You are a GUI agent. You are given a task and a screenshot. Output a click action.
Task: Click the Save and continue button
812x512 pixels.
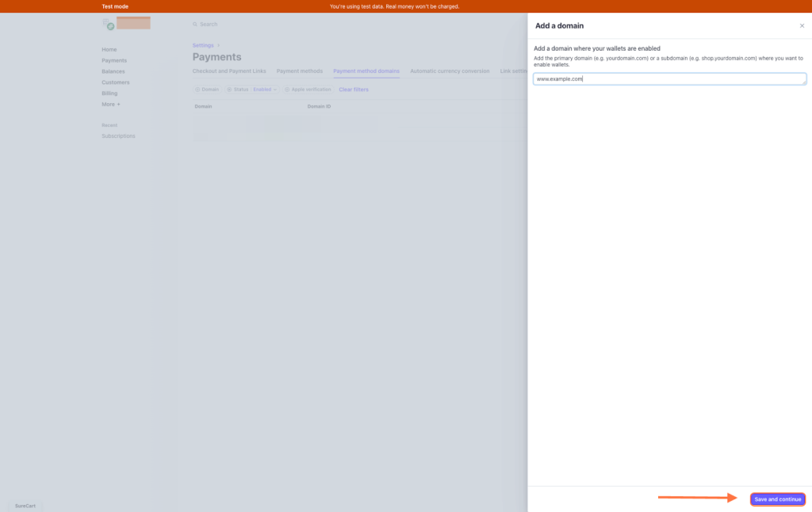[777, 499]
